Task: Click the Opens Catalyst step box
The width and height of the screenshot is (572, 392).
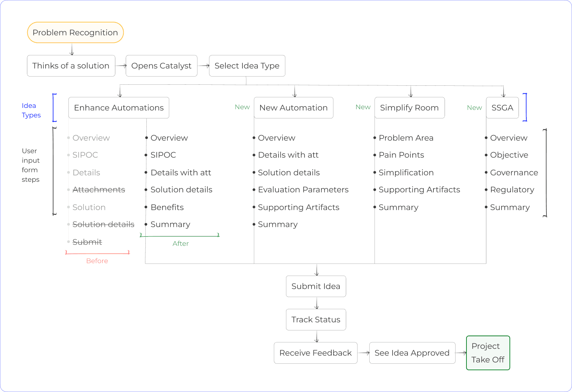Action: [161, 66]
